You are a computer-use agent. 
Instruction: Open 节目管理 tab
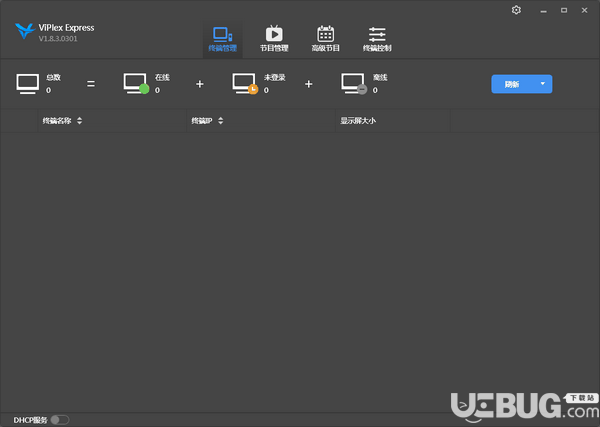tap(274, 39)
